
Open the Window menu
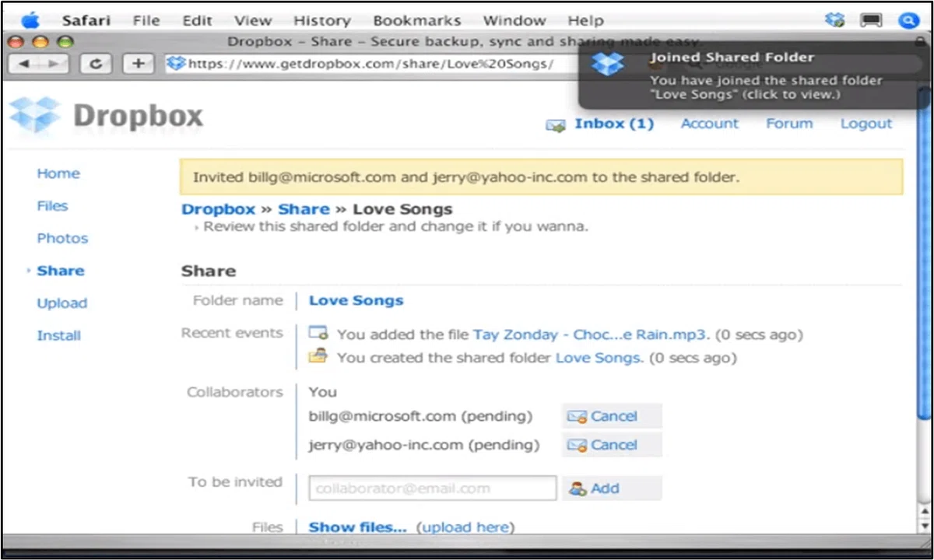point(514,21)
